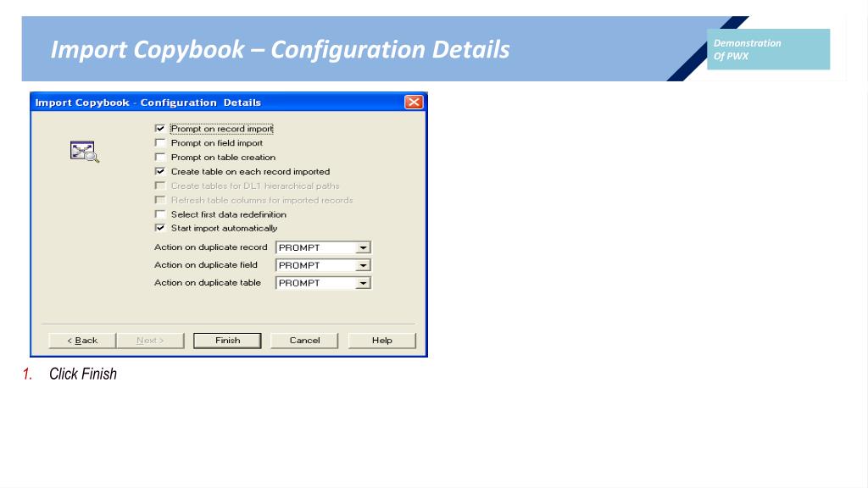Viewport: 868px width, 488px height.
Task: Uncheck Prompt on record import
Action: coord(160,129)
